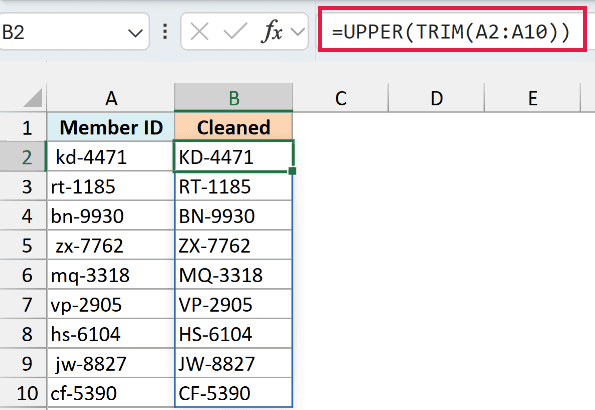This screenshot has width=595, height=410.
Task: Select column A header
Action: coord(111,98)
